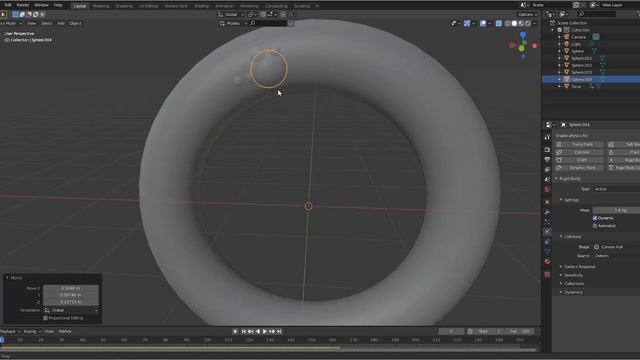The height and width of the screenshot is (360, 640).
Task: Open the Tool properties tab
Action: point(547,138)
